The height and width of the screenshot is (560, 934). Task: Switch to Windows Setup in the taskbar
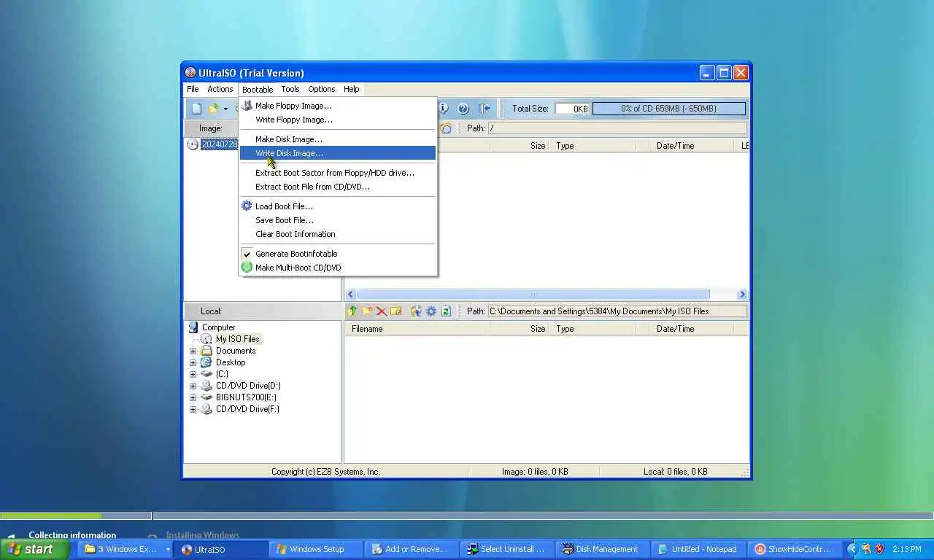(x=316, y=549)
